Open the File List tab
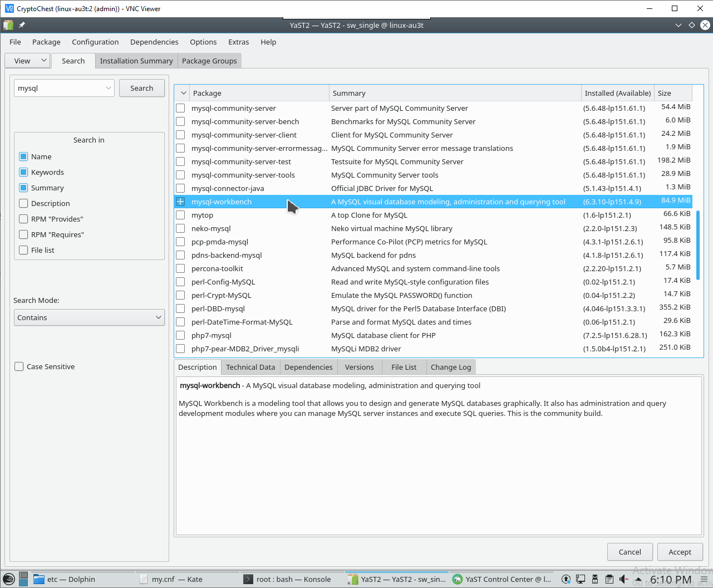Viewport: 713px width, 588px height. 404,367
